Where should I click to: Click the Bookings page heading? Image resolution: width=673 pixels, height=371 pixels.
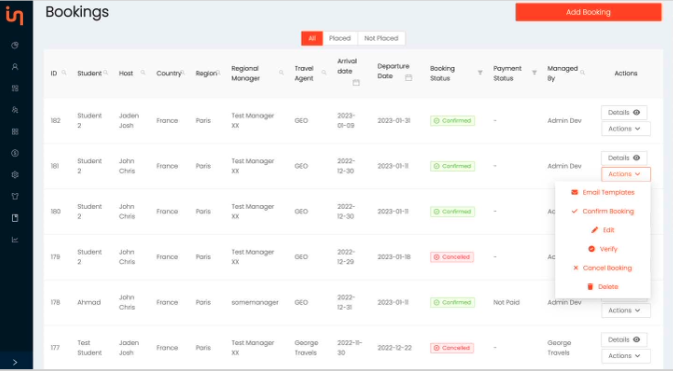pos(77,12)
